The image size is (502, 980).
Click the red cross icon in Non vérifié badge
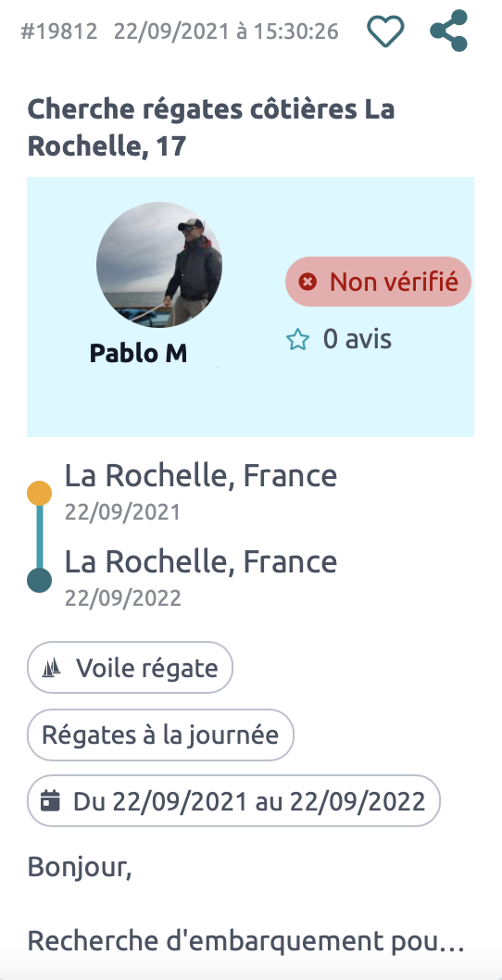coord(307,282)
